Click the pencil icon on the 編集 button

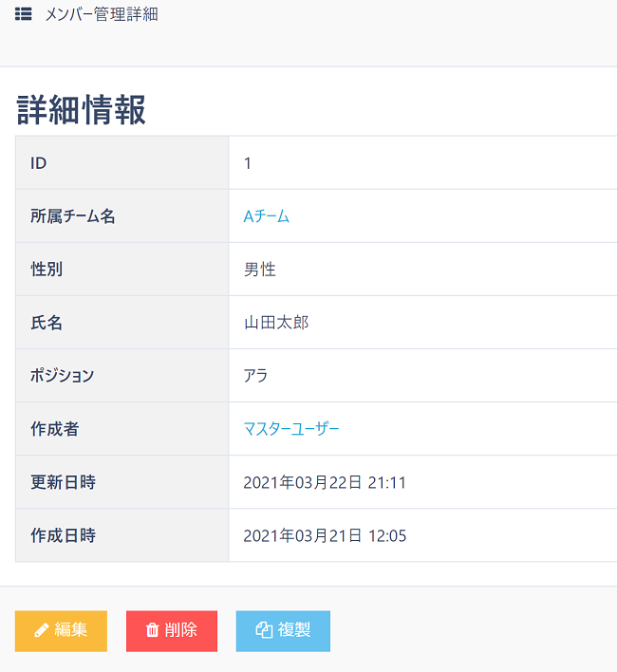point(41,630)
